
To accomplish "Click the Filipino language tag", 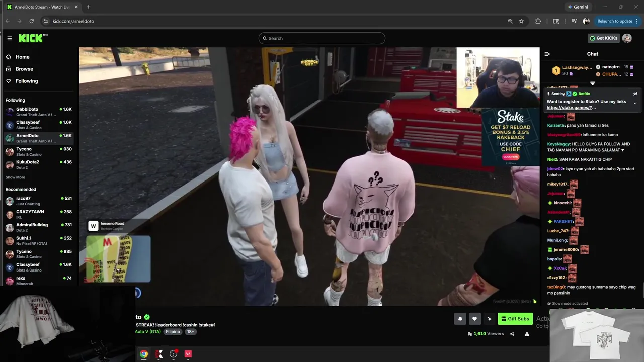I will [173, 332].
